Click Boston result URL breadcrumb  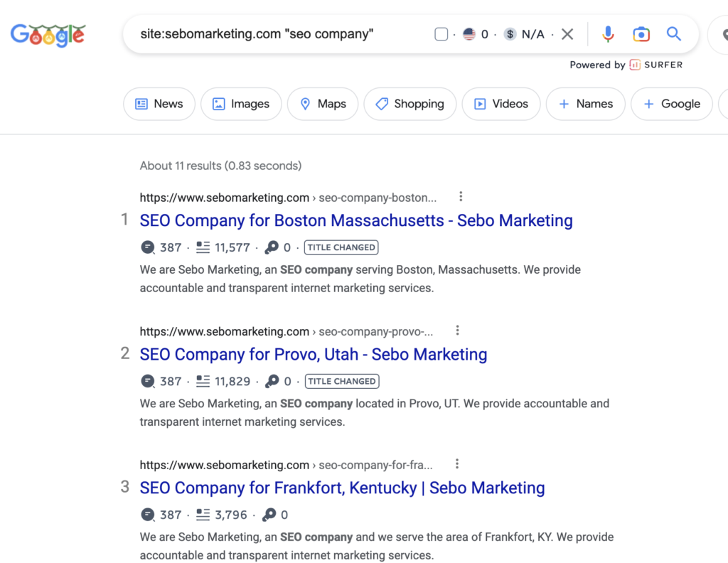[x=288, y=198]
